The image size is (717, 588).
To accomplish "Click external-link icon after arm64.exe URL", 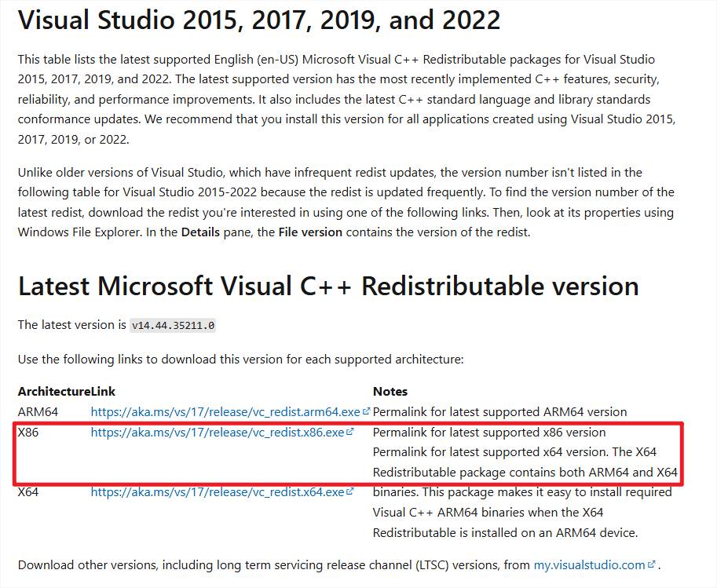I will click(366, 411).
